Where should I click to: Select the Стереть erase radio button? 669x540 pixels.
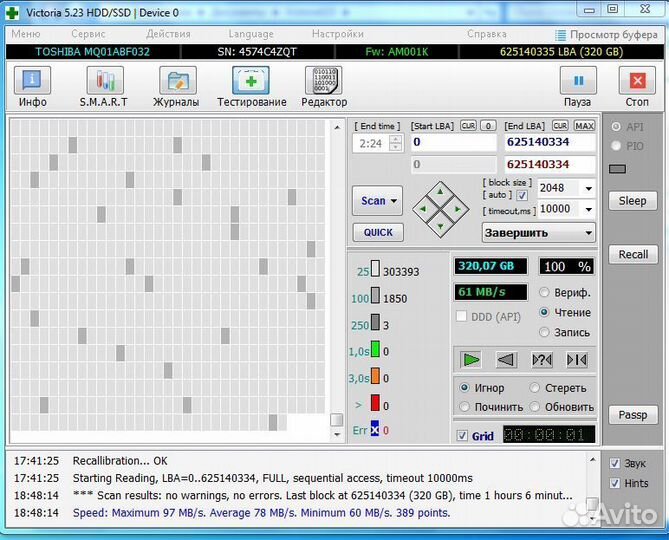(x=535, y=388)
